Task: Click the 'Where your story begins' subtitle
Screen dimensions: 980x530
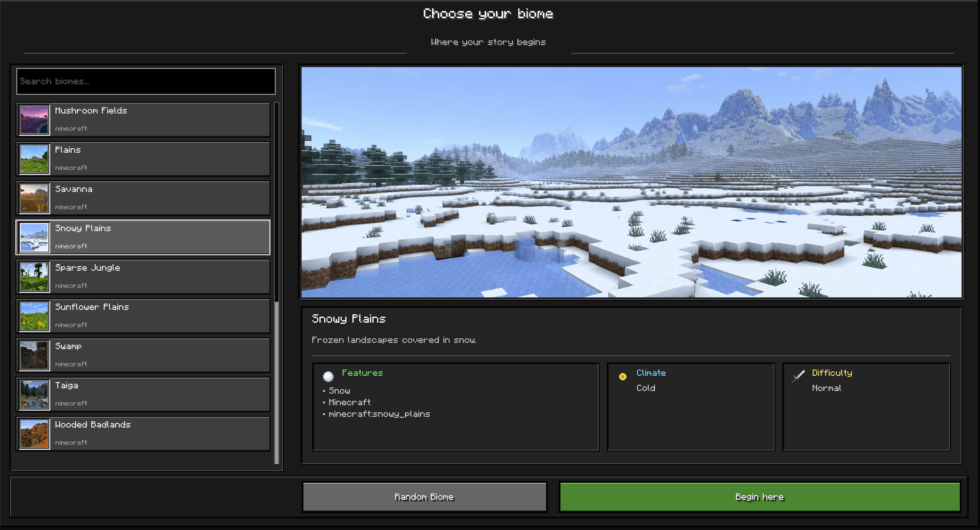Action: coord(488,42)
